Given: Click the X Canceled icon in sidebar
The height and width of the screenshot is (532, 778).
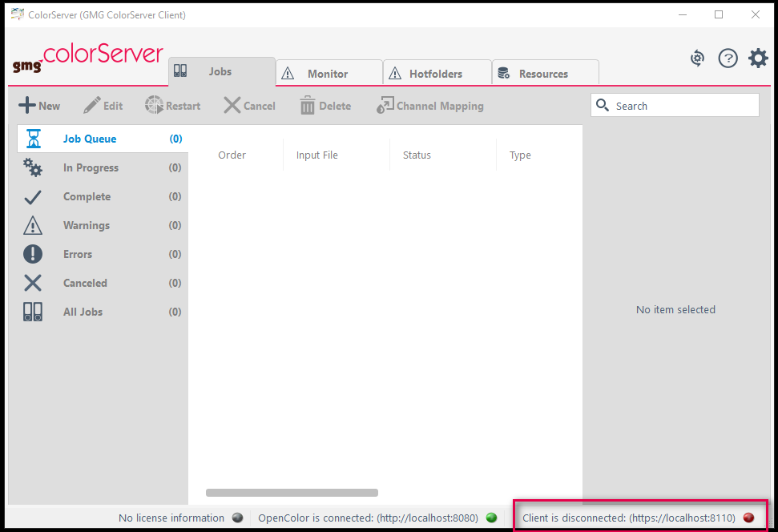Looking at the screenshot, I should tap(33, 283).
